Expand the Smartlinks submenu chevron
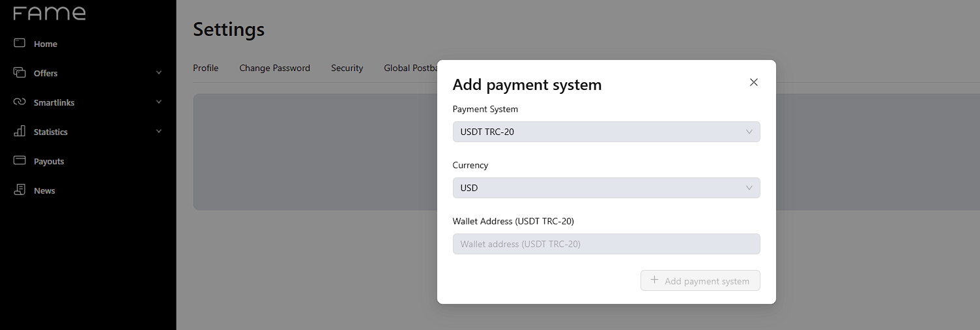 pyautogui.click(x=159, y=102)
